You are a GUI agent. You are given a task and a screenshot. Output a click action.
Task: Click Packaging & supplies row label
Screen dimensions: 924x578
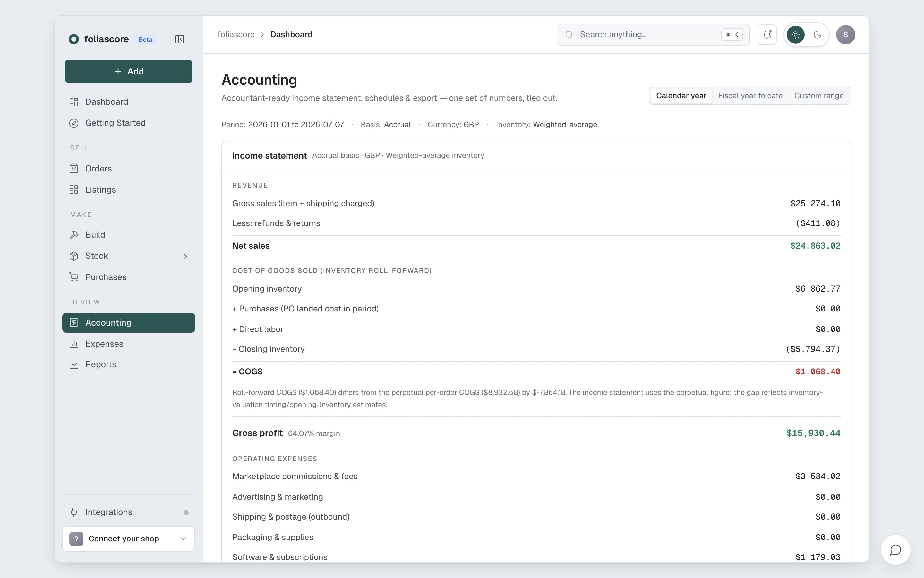point(273,538)
